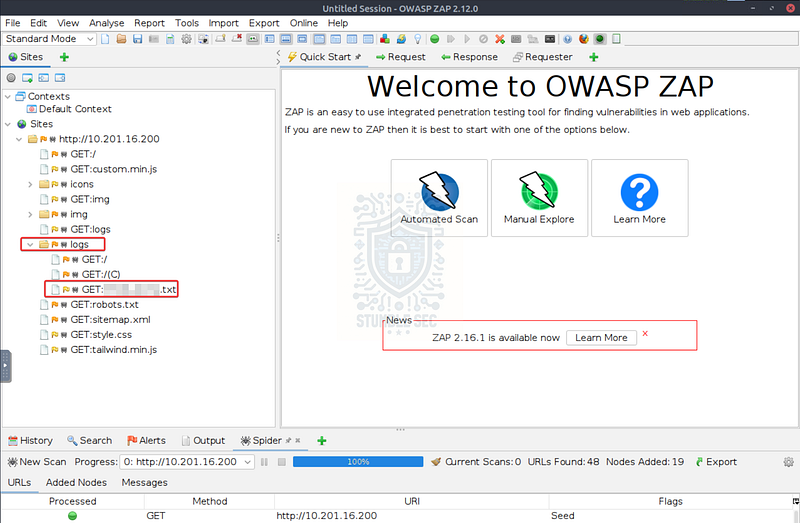
Task: Click the Submit and Step icon
Action: (x=451, y=39)
